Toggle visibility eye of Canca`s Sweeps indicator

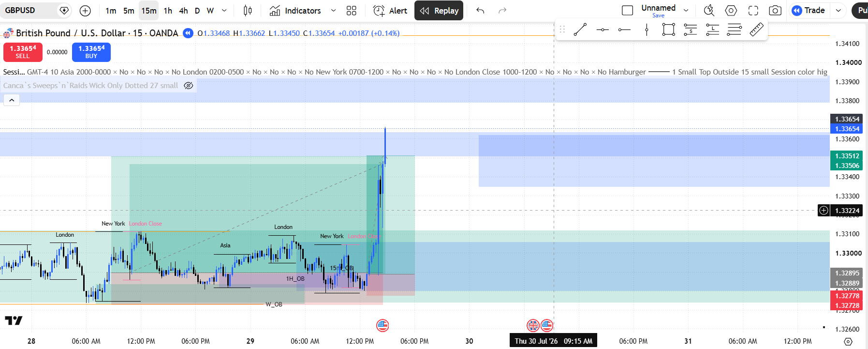[189, 86]
